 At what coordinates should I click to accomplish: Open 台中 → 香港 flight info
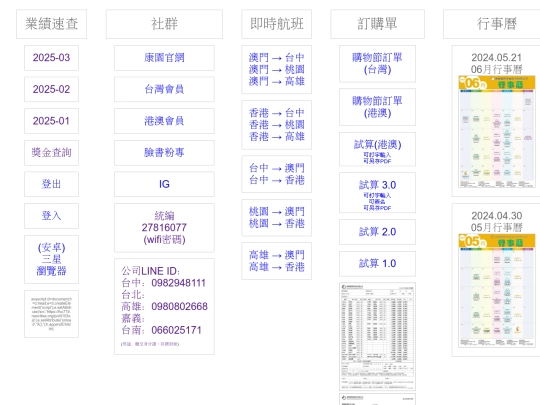[x=277, y=180]
